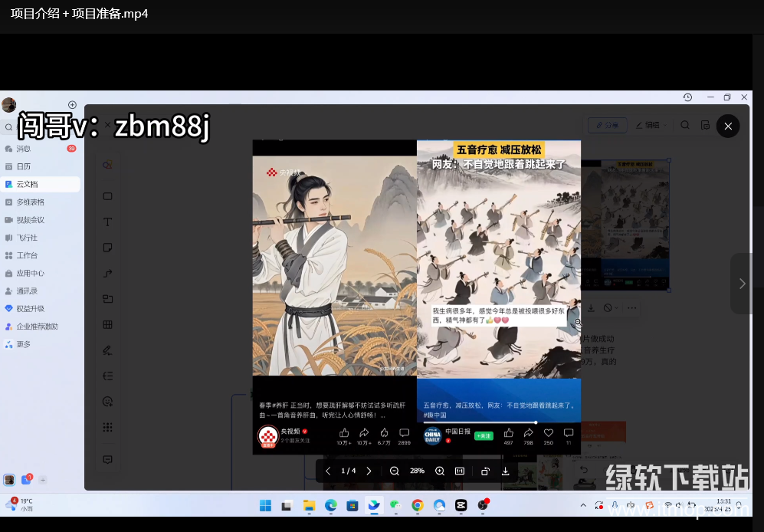Viewport: 764px width, 532px height.
Task: Switch to 云文档 in sidebar
Action: (27, 184)
